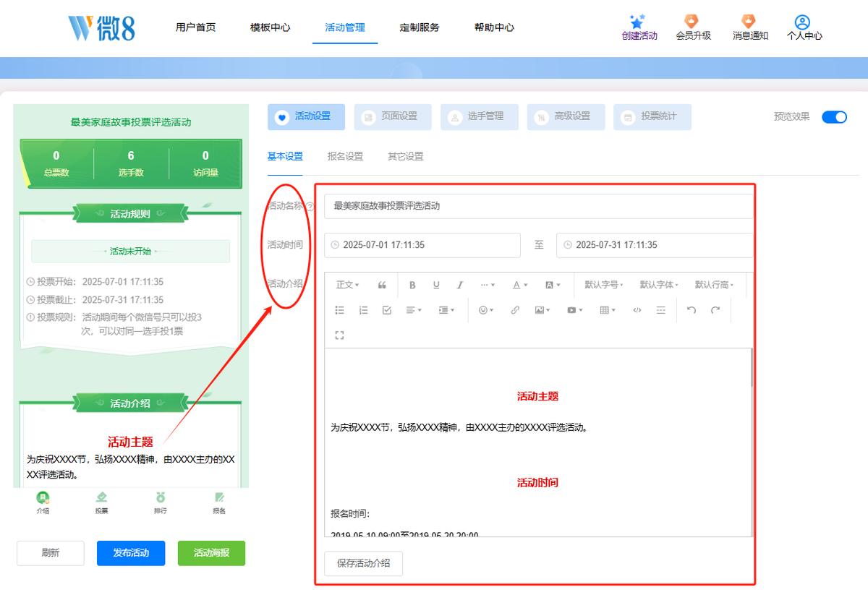Click the blockquote icon in editor toolbar

point(382,285)
